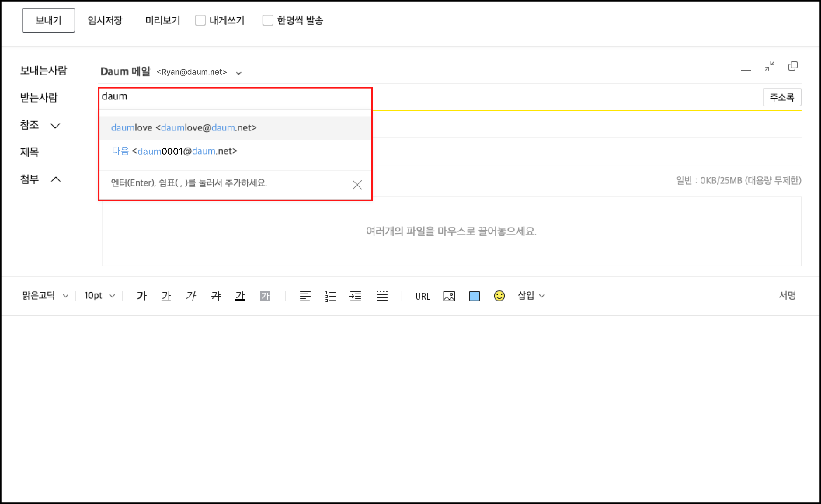Open the emoticon smiley picker

pyautogui.click(x=499, y=296)
